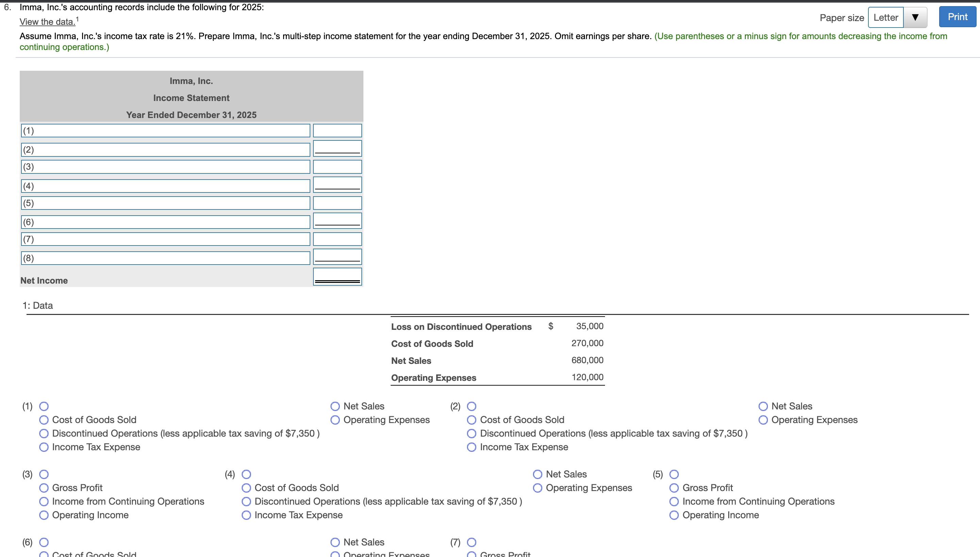
Task: Pick Discontinued Operations option for item (2)
Action: click(x=472, y=434)
